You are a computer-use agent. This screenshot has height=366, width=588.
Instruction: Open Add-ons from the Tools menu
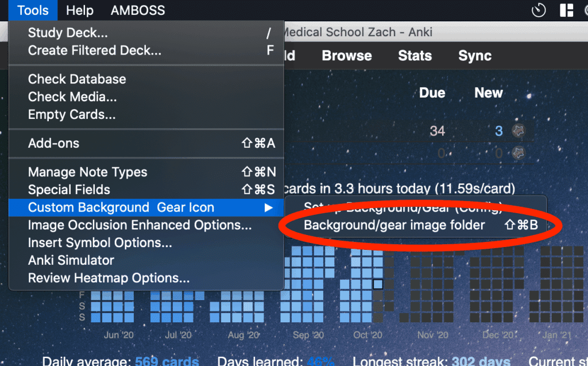(146, 143)
